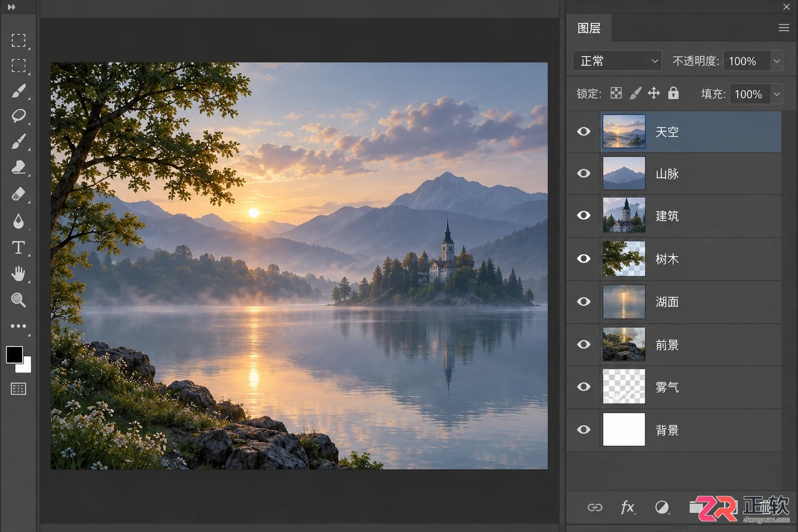
Task: Select the Eraser tool in toolbar
Action: [x=18, y=195]
